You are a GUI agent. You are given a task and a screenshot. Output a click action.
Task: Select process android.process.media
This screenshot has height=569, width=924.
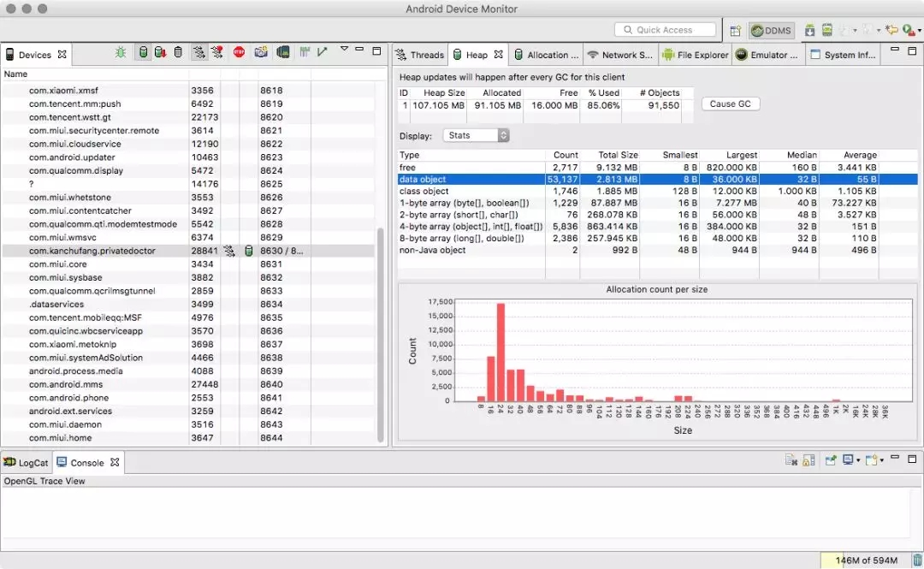coord(188,370)
